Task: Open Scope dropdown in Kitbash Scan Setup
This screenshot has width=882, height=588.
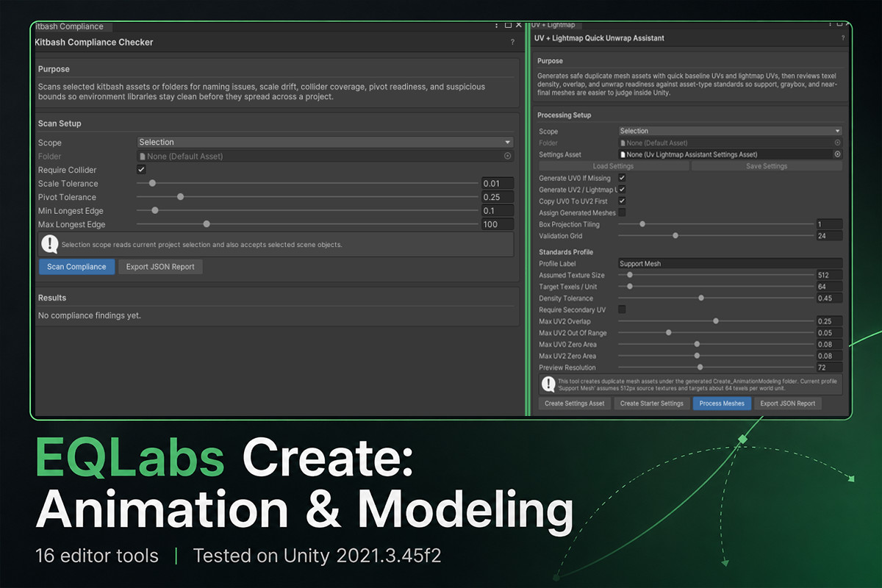Action: pyautogui.click(x=325, y=142)
